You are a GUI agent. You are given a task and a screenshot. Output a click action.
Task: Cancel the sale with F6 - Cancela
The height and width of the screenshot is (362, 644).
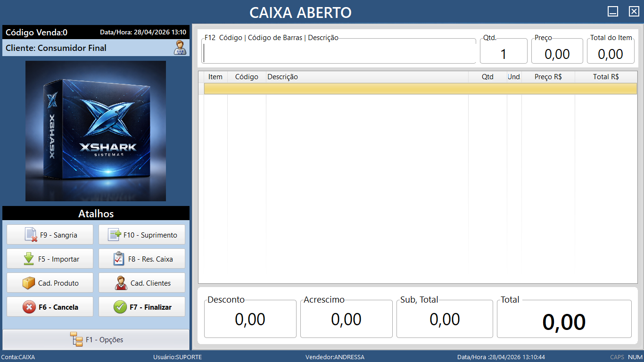pos(50,307)
